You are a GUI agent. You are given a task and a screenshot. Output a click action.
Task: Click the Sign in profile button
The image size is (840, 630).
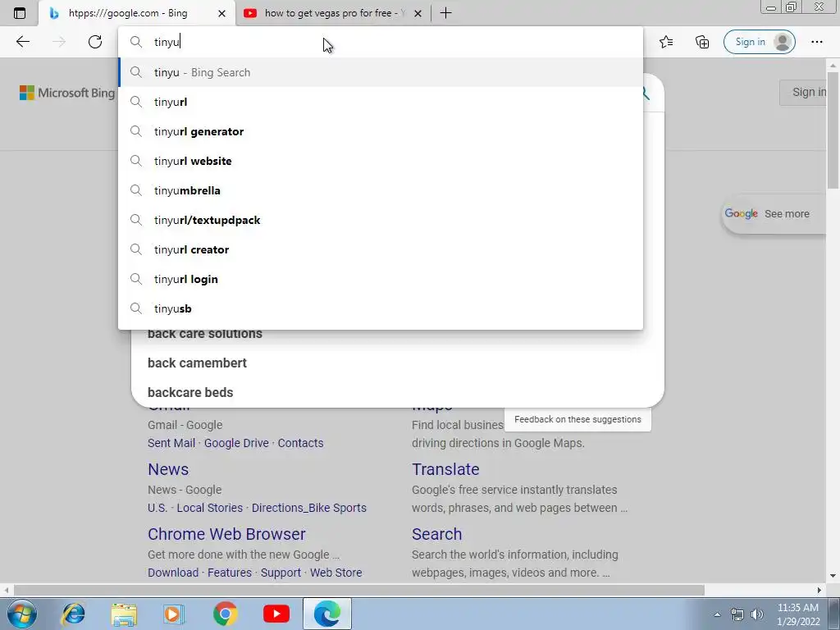[759, 42]
